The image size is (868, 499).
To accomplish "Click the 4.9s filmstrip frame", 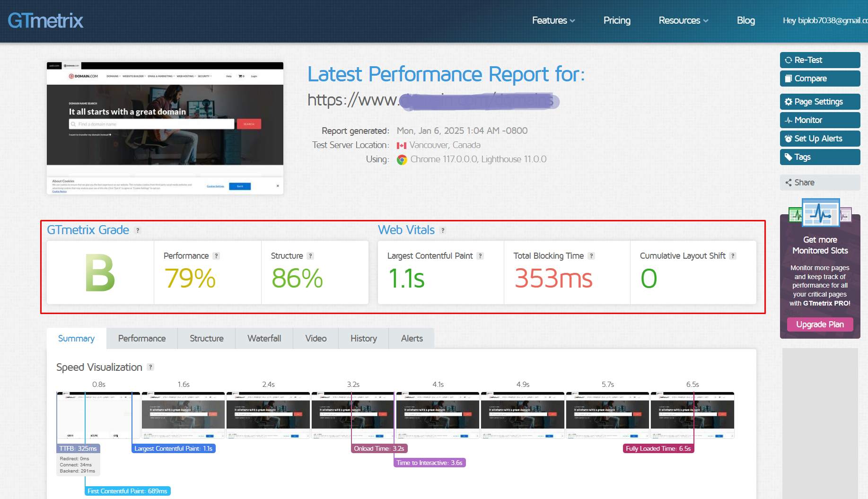I will pyautogui.click(x=523, y=415).
